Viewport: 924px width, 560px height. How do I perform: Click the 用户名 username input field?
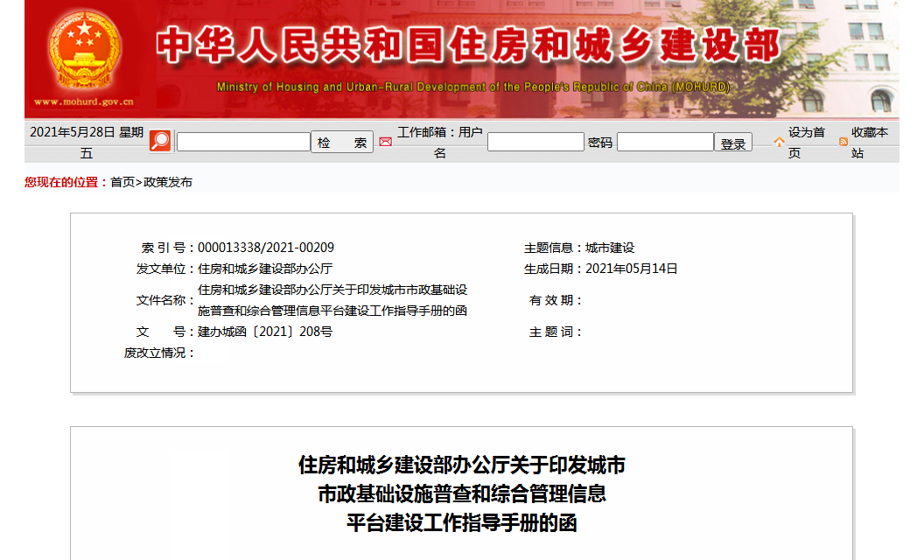click(x=535, y=140)
